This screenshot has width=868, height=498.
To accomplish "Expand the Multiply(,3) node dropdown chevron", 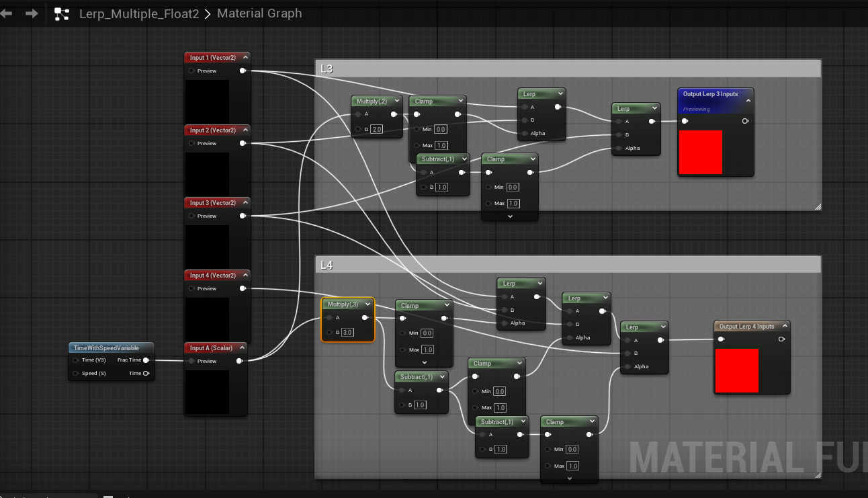I will point(368,304).
